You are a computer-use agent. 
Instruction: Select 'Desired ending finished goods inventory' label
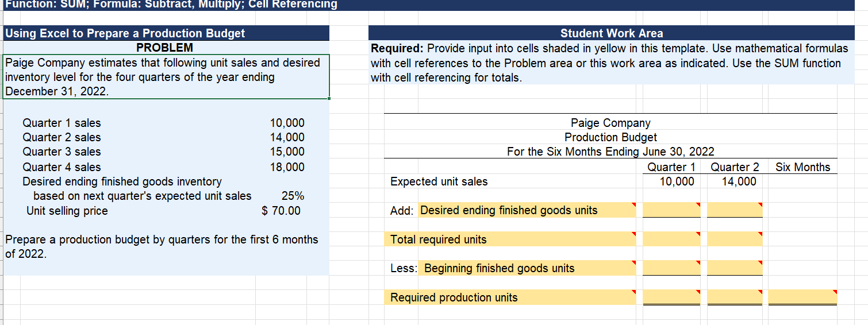point(122,181)
